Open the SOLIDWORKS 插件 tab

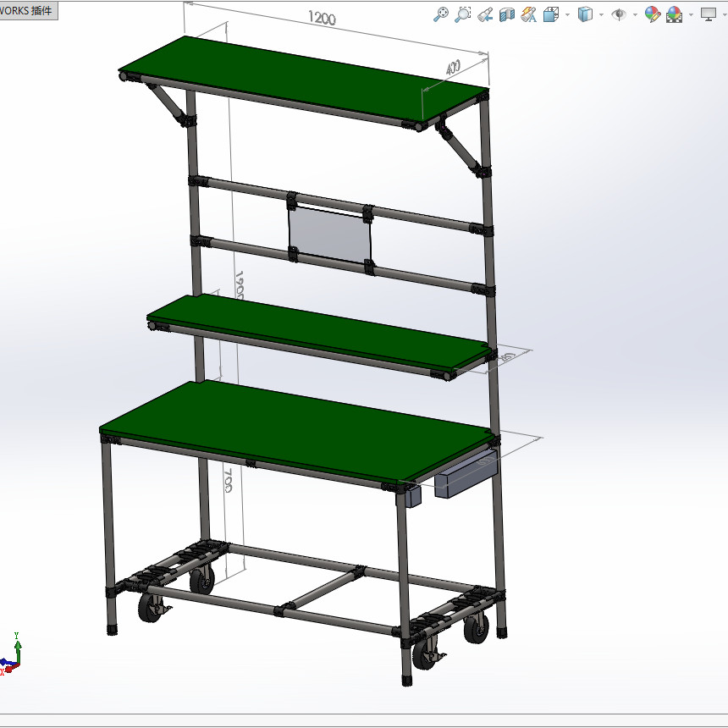point(28,10)
